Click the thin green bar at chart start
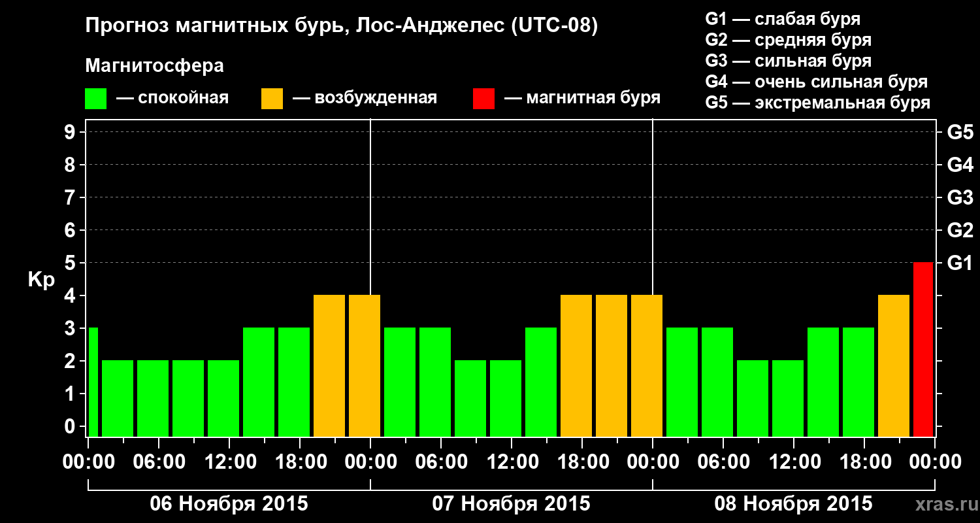Screen dimensions: 980x523 (x=93, y=382)
